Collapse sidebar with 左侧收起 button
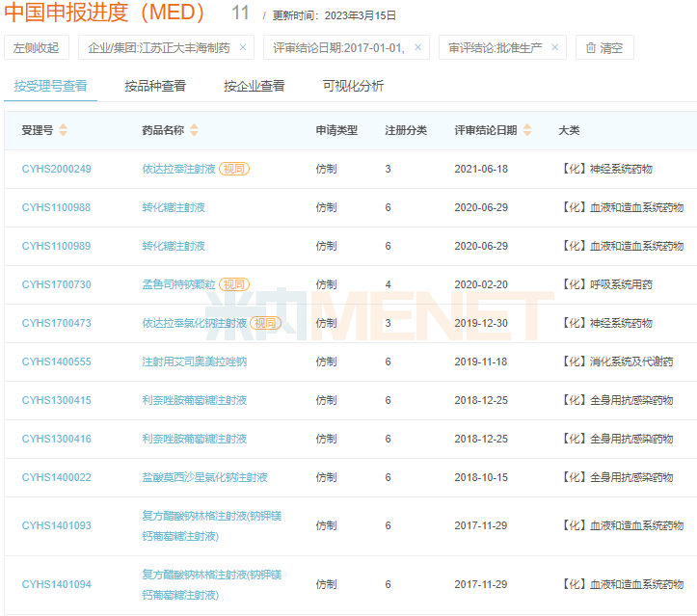 click(x=37, y=47)
